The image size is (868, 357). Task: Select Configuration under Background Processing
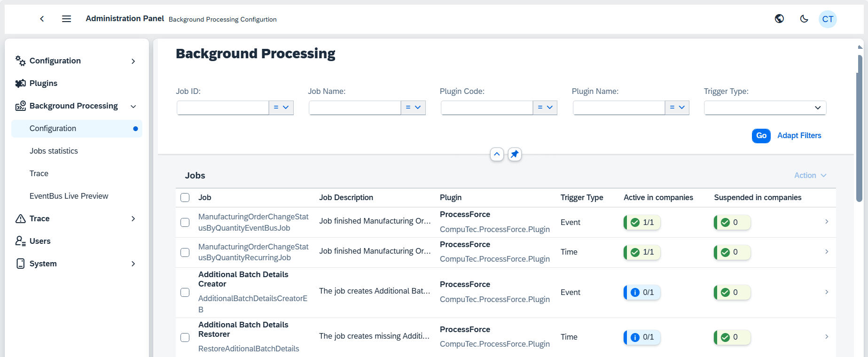(77, 128)
